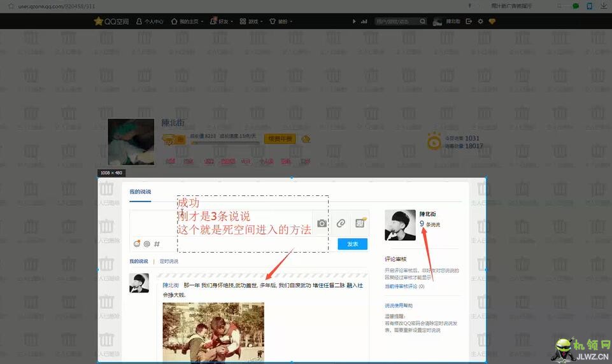Viewport: 612px width, 364px height.
Task: Open the 说说使用帮助 link
Action: (399, 305)
